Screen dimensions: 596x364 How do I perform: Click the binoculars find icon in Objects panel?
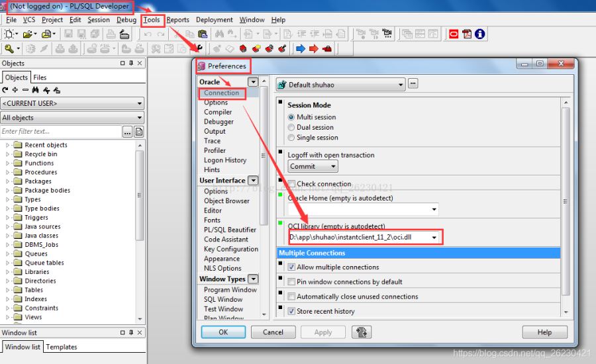36,90
